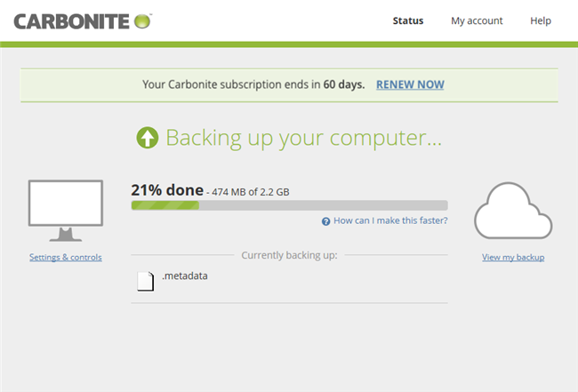The image size is (578, 392).
Task: Click the cloud backup icon
Action: tap(513, 214)
